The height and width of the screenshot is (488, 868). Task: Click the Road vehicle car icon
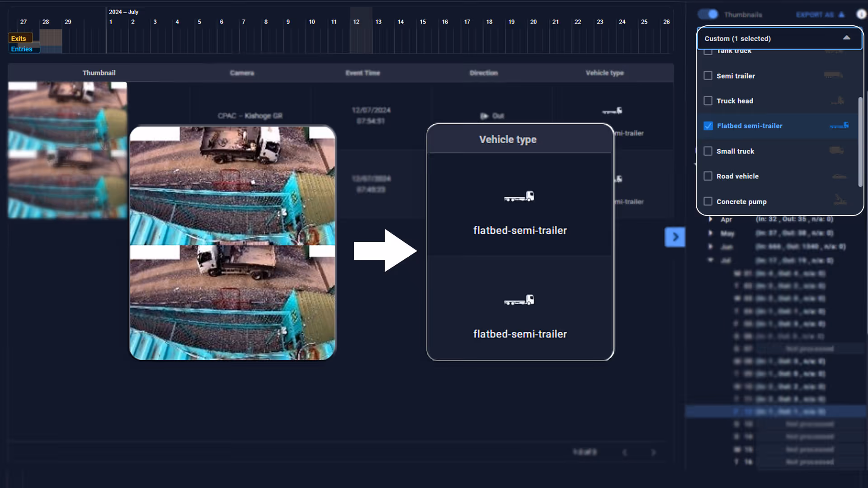point(839,176)
